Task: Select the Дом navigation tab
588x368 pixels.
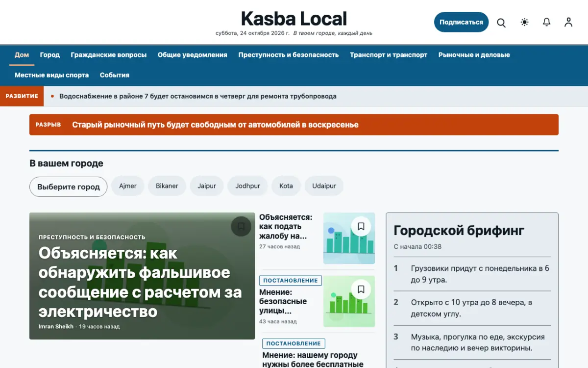Action: pyautogui.click(x=22, y=55)
